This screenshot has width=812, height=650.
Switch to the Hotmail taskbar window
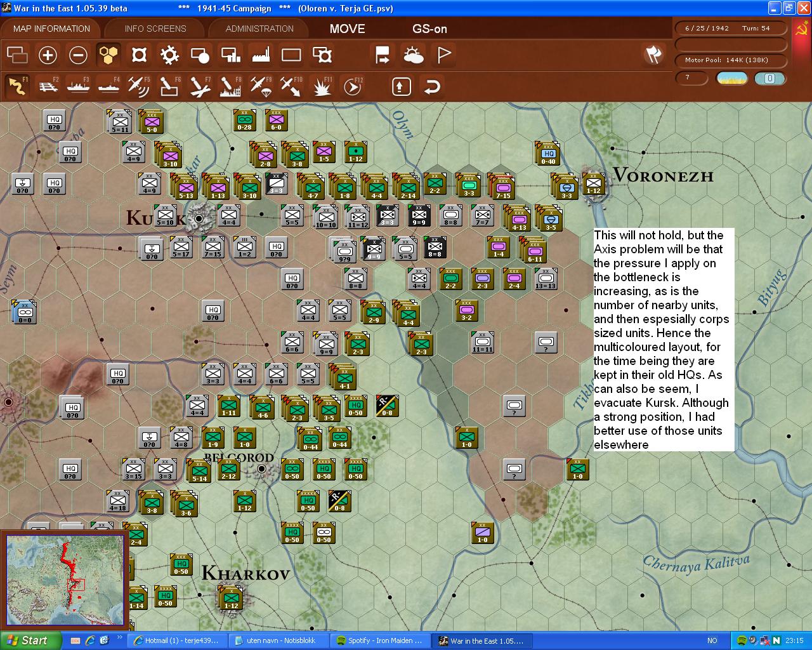click(x=176, y=640)
